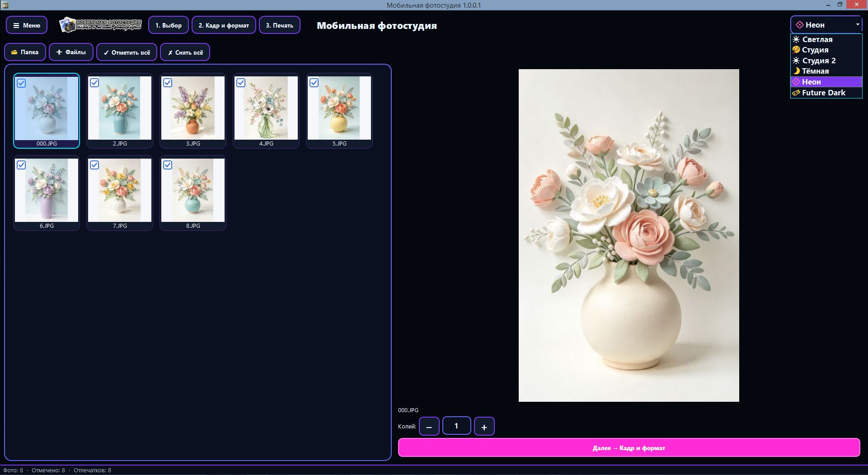Switch to the Тёмная theme option
This screenshot has height=475, width=868.
tap(826, 71)
